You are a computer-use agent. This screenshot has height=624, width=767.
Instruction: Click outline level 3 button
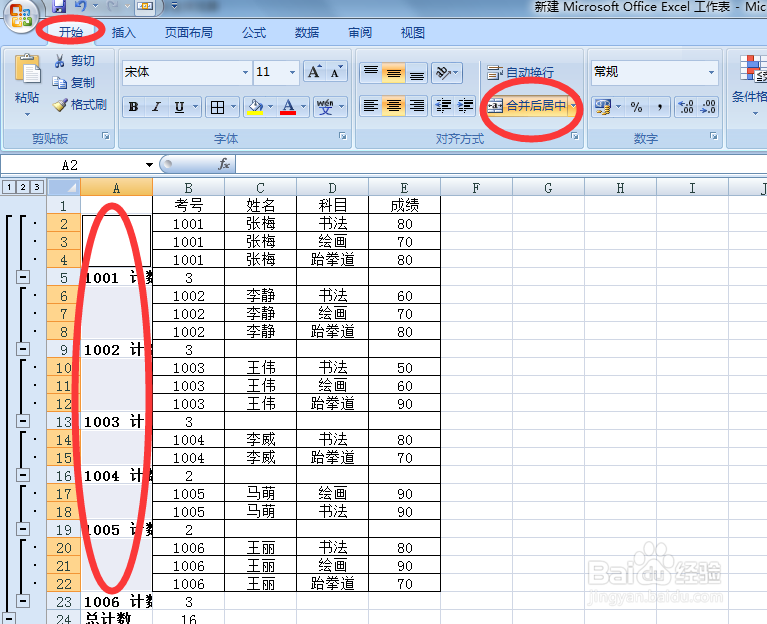36,187
